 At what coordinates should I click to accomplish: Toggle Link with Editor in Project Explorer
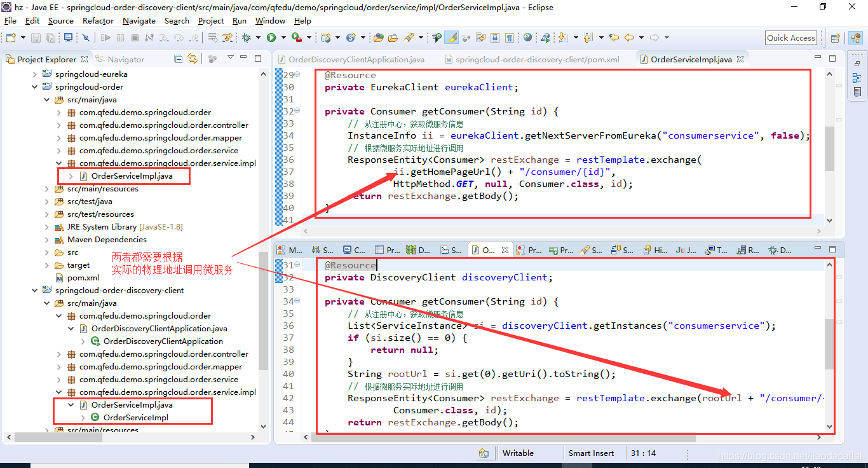(x=192, y=59)
